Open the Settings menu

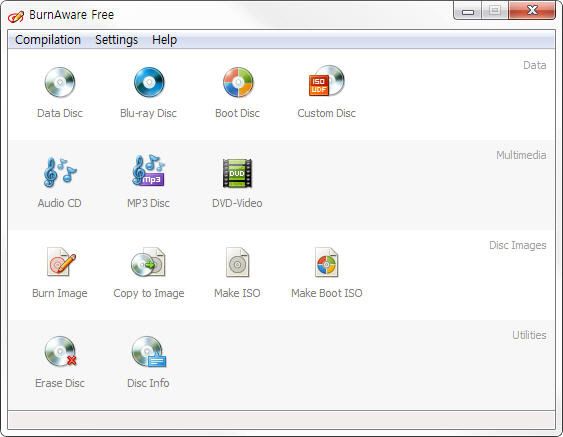[x=116, y=40]
